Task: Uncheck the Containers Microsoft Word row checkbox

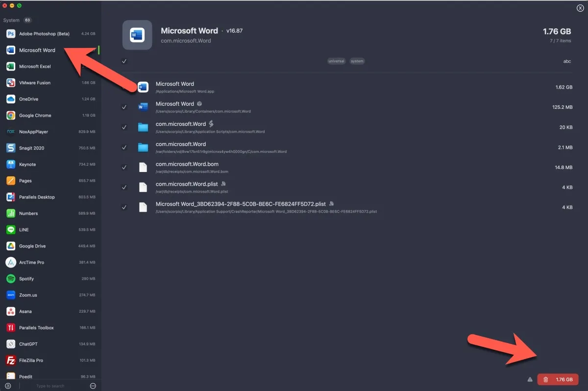Action: [x=124, y=107]
